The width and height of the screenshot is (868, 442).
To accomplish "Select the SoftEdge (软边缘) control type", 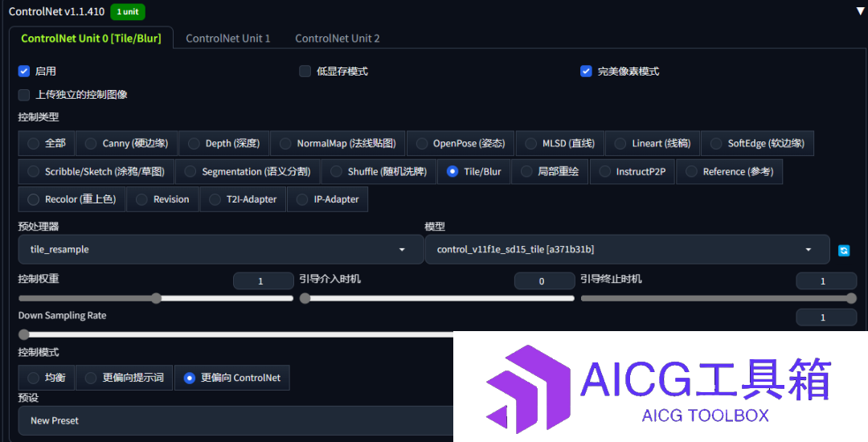I will (x=757, y=143).
